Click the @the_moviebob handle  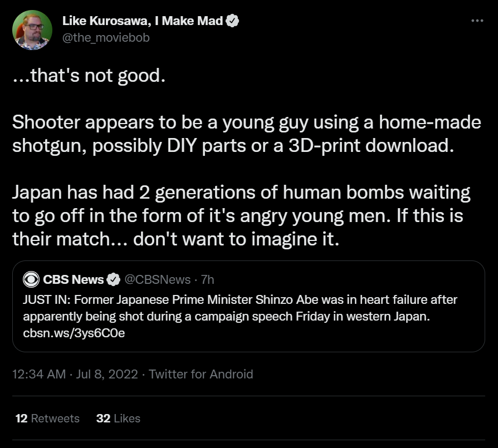click(106, 38)
